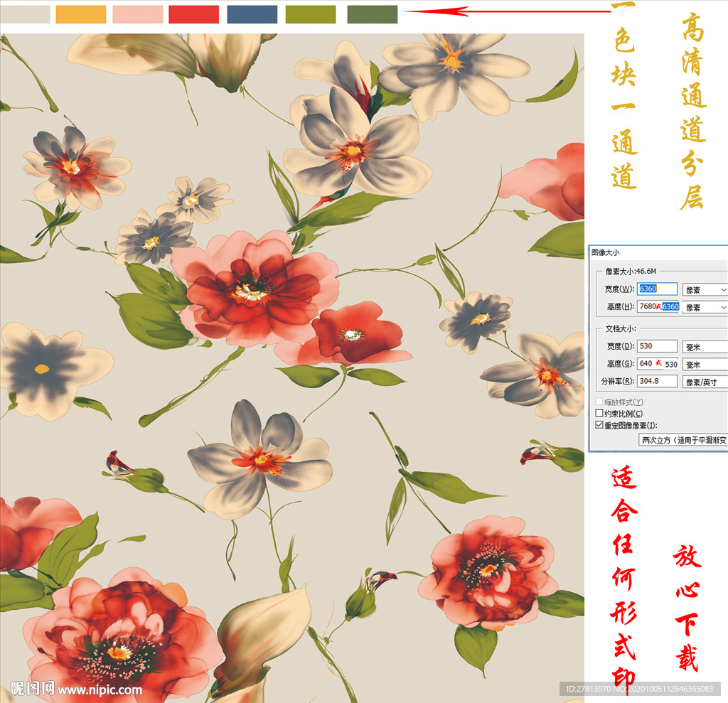Viewport: 728px width, 703px height.
Task: Click the steel blue color swatch
Action: tap(252, 14)
